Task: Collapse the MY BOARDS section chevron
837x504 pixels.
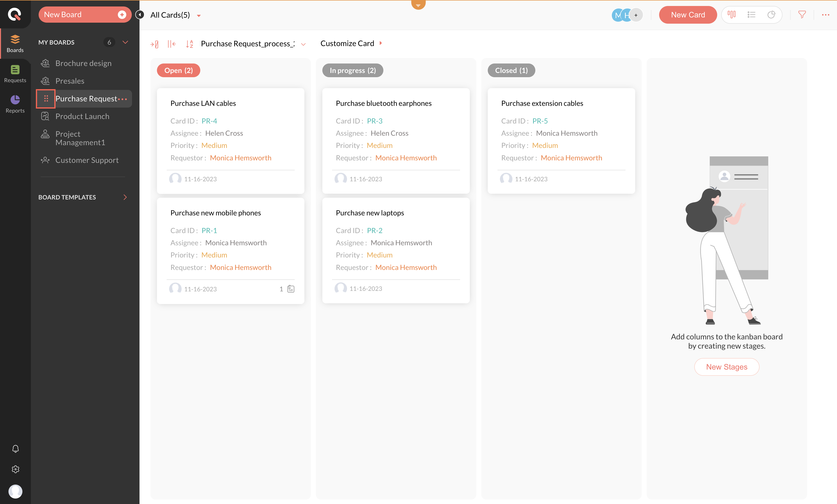Action: click(125, 42)
